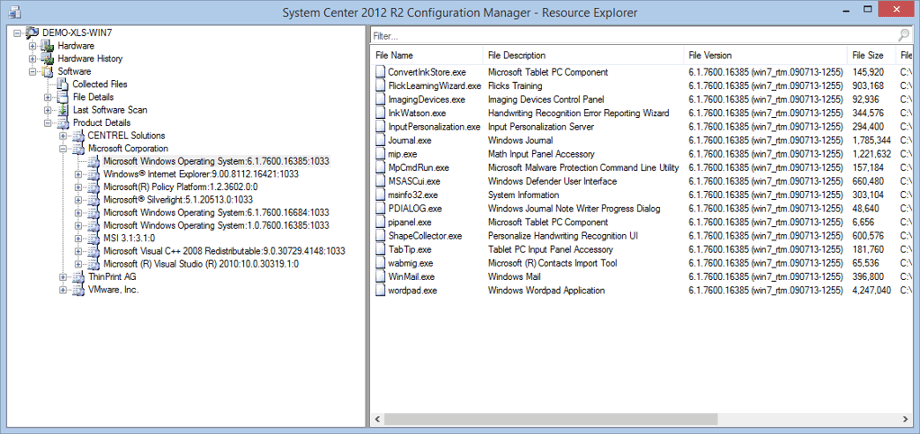Click the Collected Files document icon

click(63, 84)
